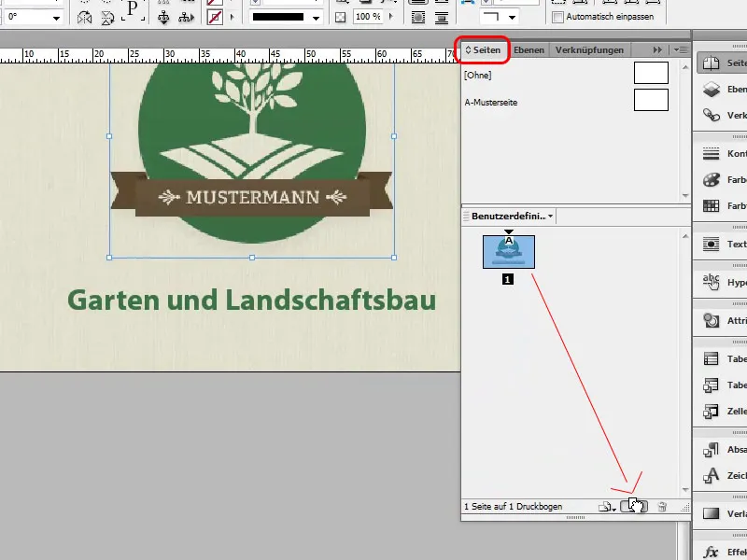Screen dimensions: 747x560
Task: Select the page 1 thumbnail
Action: click(x=508, y=252)
